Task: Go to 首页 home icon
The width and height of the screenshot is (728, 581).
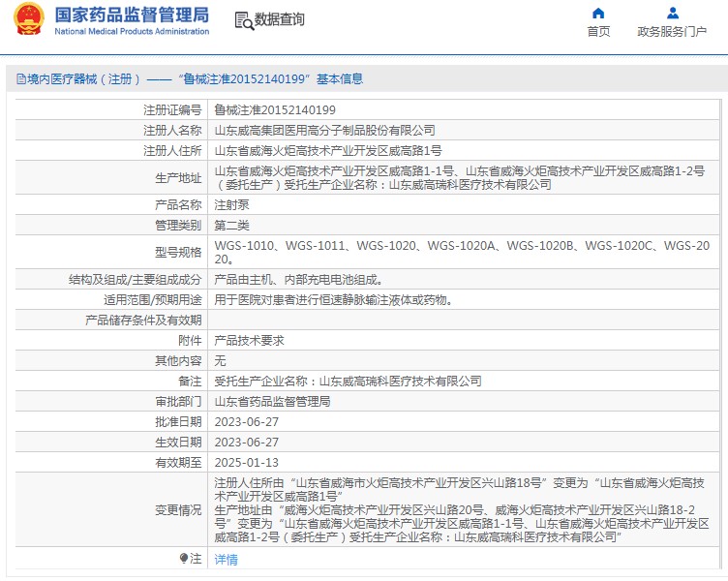Action: (x=598, y=13)
